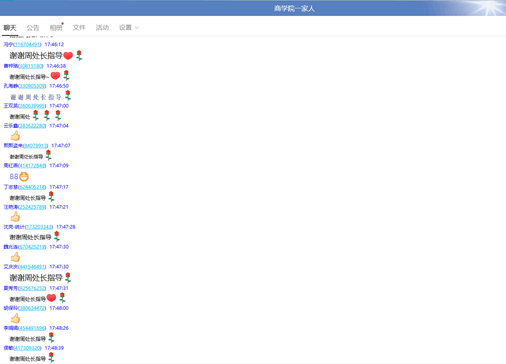Click the heart emoji in the 17:47:31 message
506x364 pixels.
coord(51,298)
